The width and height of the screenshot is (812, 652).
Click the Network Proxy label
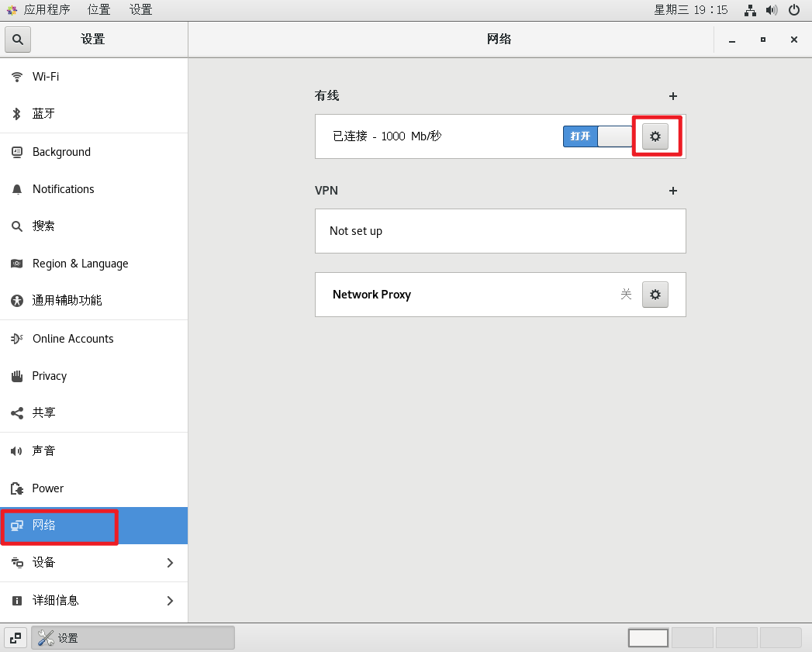(x=371, y=295)
